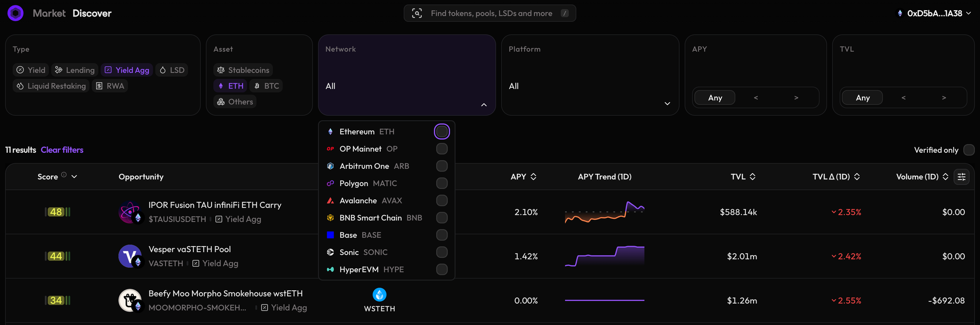The height and width of the screenshot is (325, 980).
Task: Click the Clear filters link
Action: pyautogui.click(x=62, y=150)
